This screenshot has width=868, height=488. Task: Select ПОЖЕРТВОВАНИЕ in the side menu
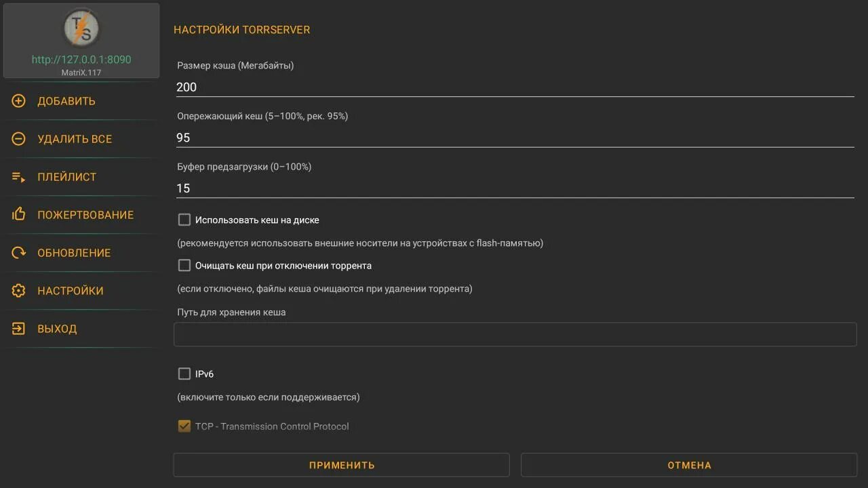[x=85, y=215]
